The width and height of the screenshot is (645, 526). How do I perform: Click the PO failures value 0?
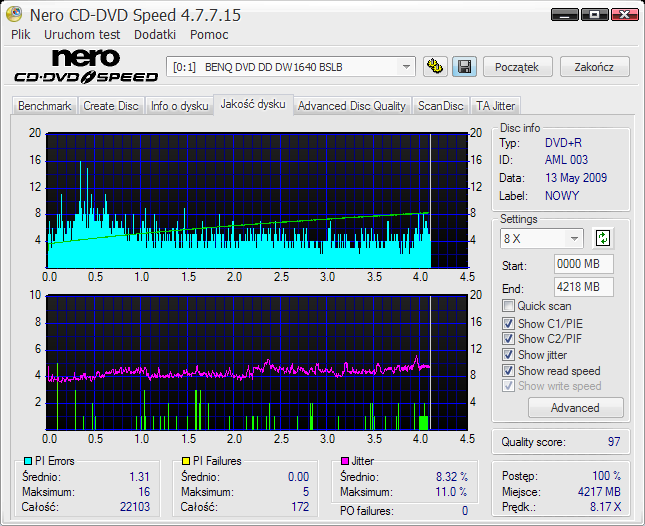click(464, 511)
